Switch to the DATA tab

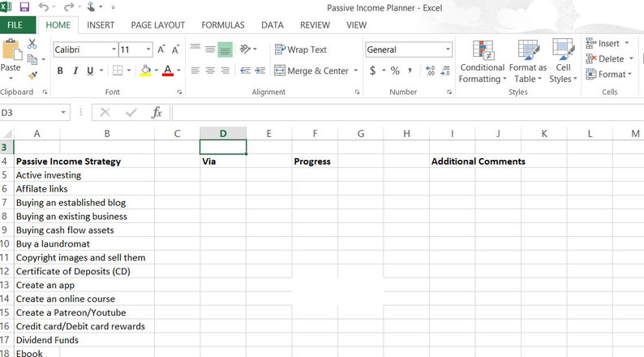tap(273, 25)
